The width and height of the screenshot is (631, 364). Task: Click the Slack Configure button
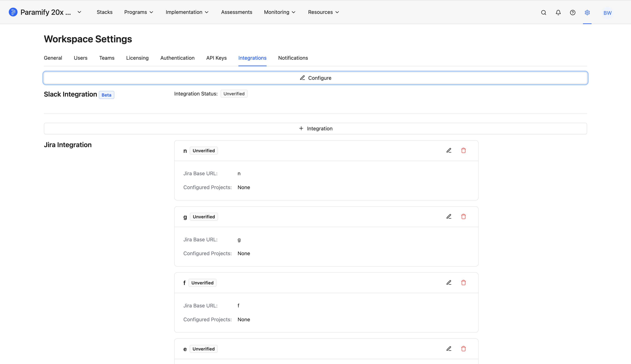click(x=315, y=78)
